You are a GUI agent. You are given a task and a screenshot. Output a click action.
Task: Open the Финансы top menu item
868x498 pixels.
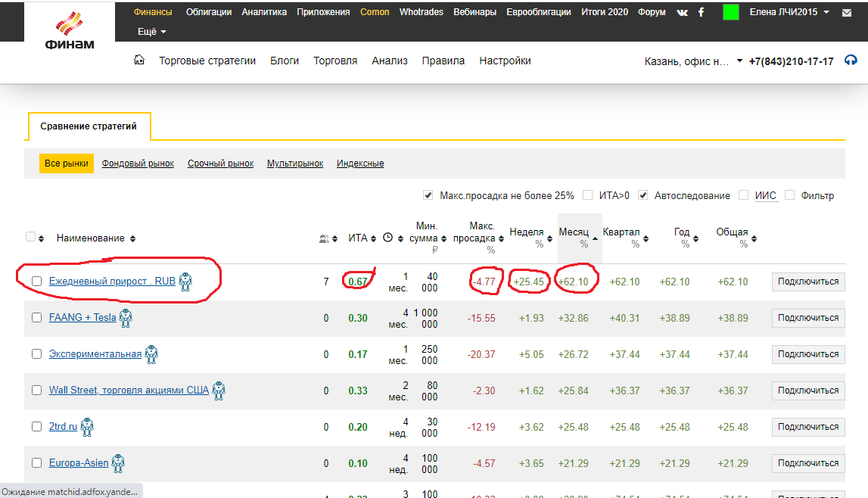pyautogui.click(x=153, y=12)
